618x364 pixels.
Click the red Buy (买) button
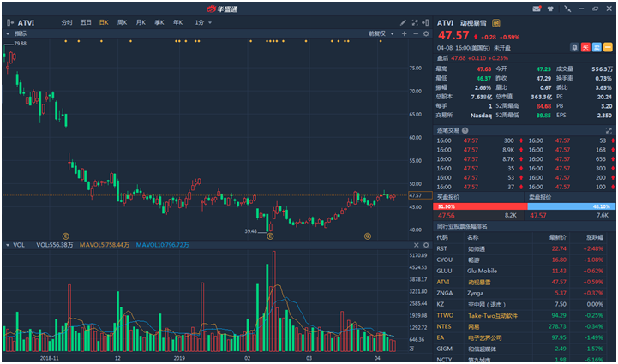pyautogui.click(x=586, y=47)
